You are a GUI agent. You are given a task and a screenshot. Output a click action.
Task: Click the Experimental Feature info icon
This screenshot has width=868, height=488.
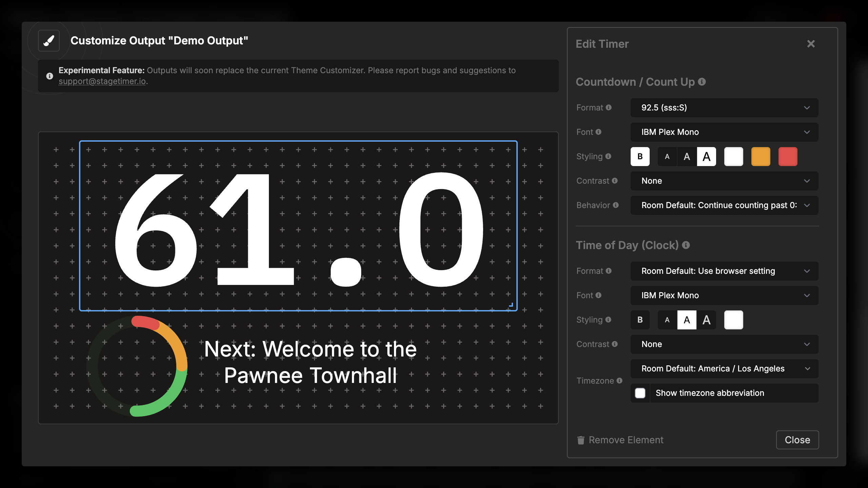coord(50,76)
